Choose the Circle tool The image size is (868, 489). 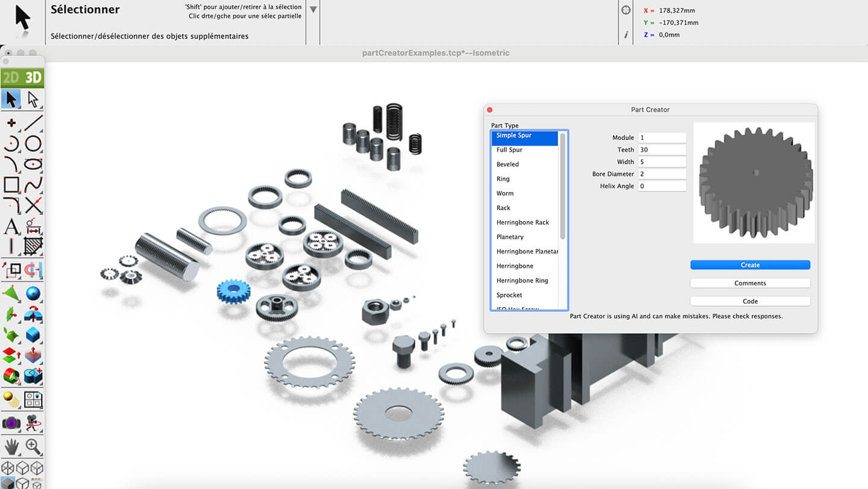pos(33,143)
